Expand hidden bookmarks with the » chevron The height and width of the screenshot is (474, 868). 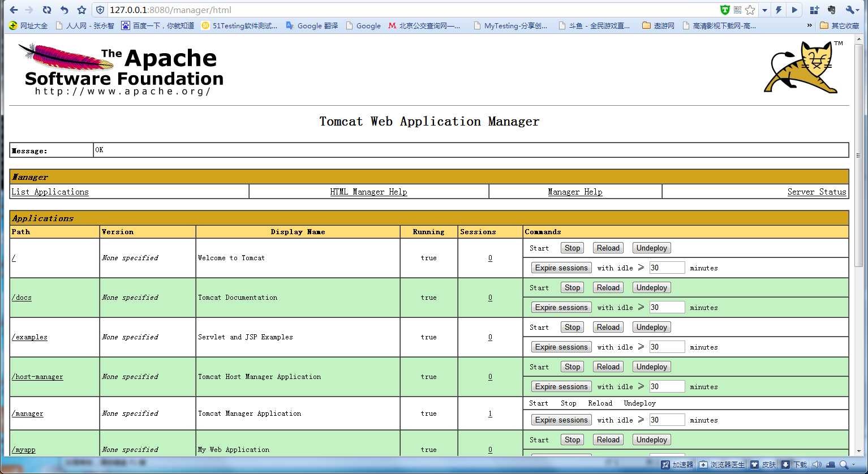coord(810,25)
